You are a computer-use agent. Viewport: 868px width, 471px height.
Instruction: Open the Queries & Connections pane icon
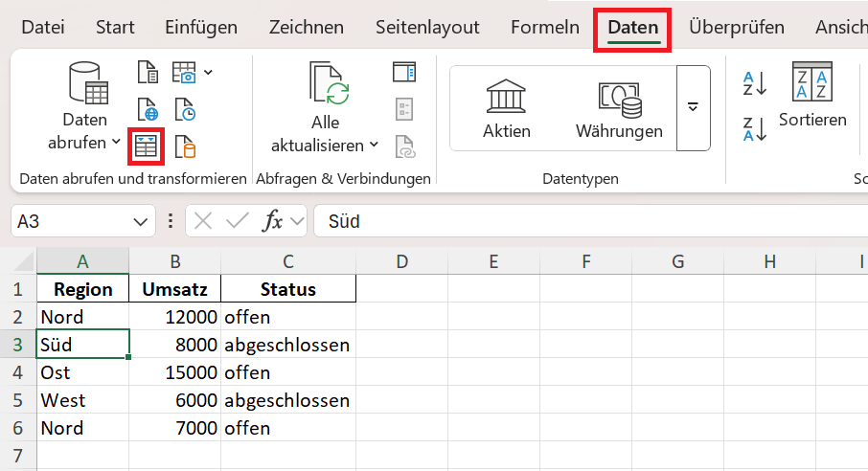click(404, 72)
